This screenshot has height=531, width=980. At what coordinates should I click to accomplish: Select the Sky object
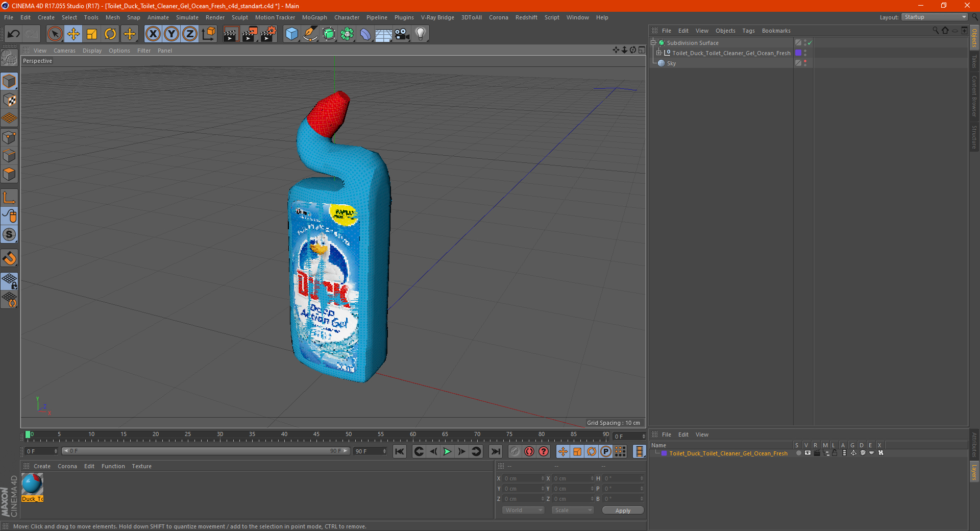tap(671, 63)
